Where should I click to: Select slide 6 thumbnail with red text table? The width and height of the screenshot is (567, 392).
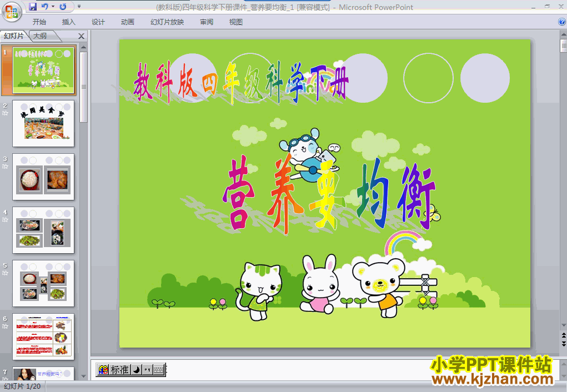point(43,336)
